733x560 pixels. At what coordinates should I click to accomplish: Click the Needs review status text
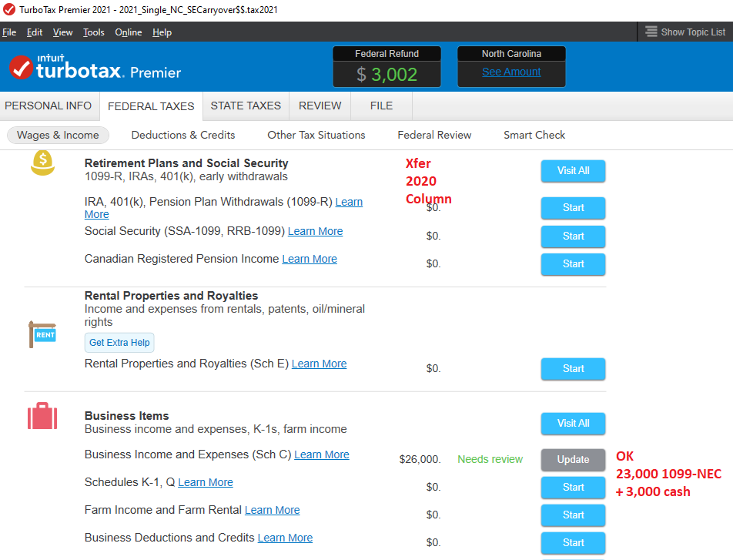click(490, 459)
